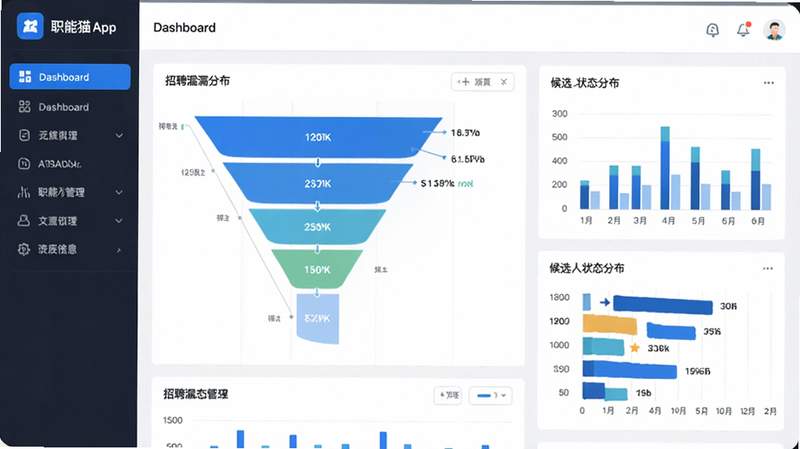Open the three-dot menu of the top-right chart card
800x449 pixels.
point(768,83)
